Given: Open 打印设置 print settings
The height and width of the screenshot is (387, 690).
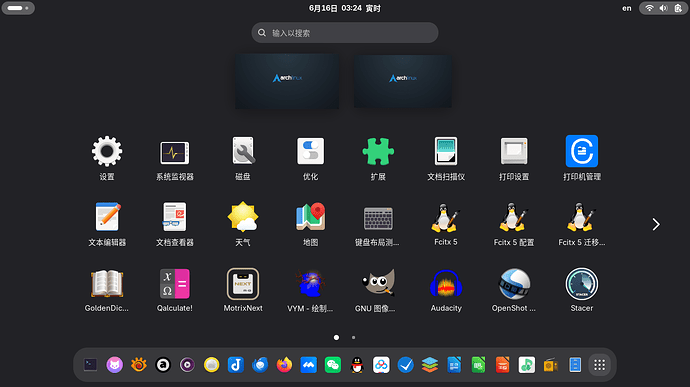Looking at the screenshot, I should (x=514, y=151).
